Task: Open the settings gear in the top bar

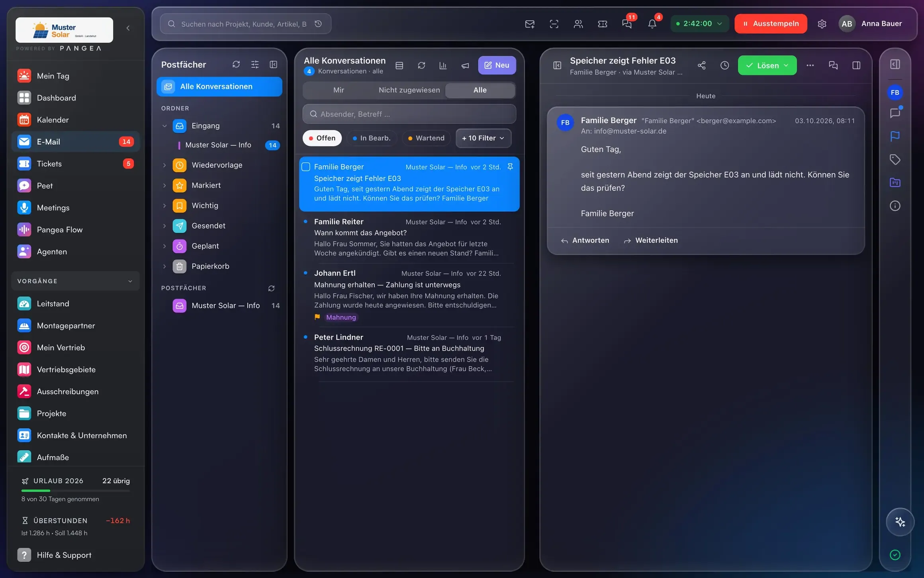Action: pos(822,24)
